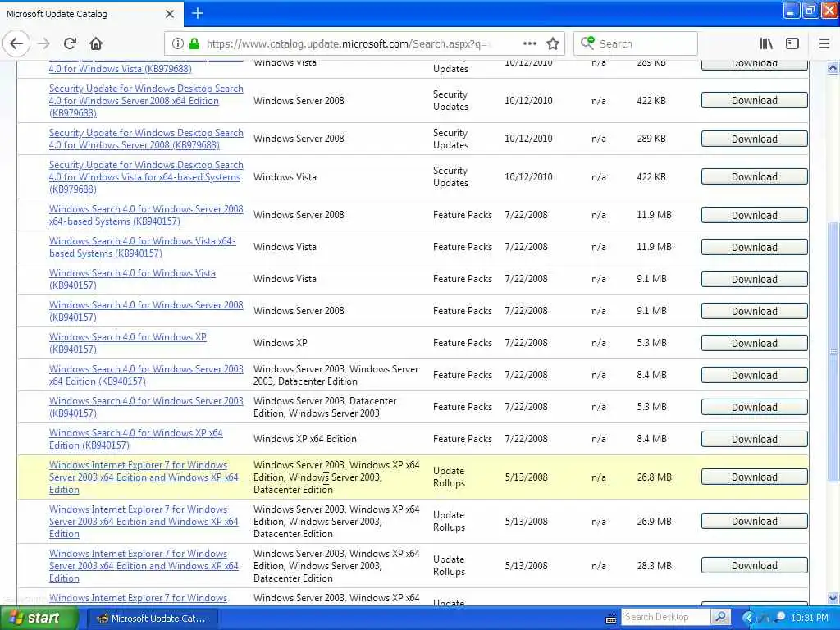Open a new tab with plus button
Image resolution: width=840 pixels, height=630 pixels.
[x=198, y=13]
